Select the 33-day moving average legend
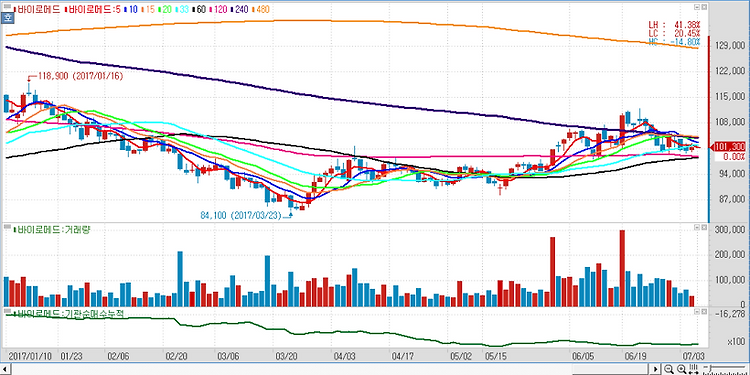The width and height of the screenshot is (750, 375). pyautogui.click(x=182, y=9)
